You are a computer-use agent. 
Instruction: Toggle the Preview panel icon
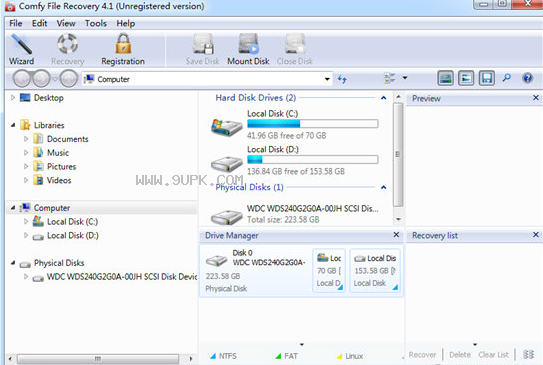click(466, 78)
